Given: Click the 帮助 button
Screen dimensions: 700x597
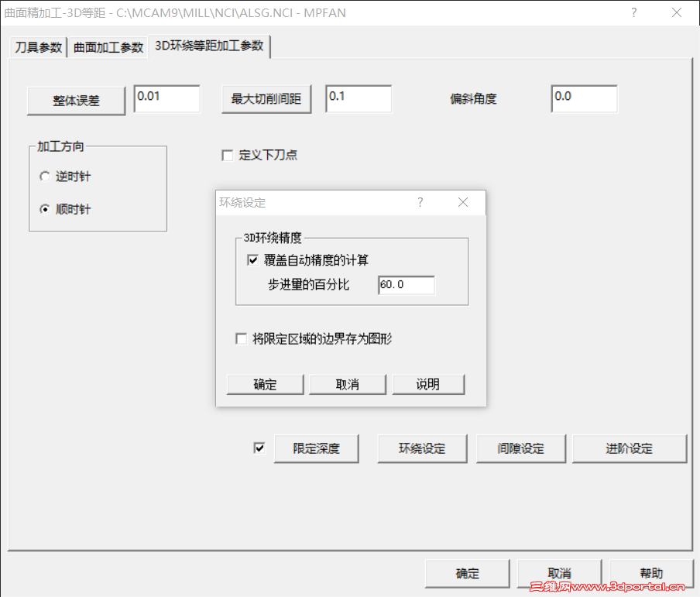Looking at the screenshot, I should pos(651,573).
